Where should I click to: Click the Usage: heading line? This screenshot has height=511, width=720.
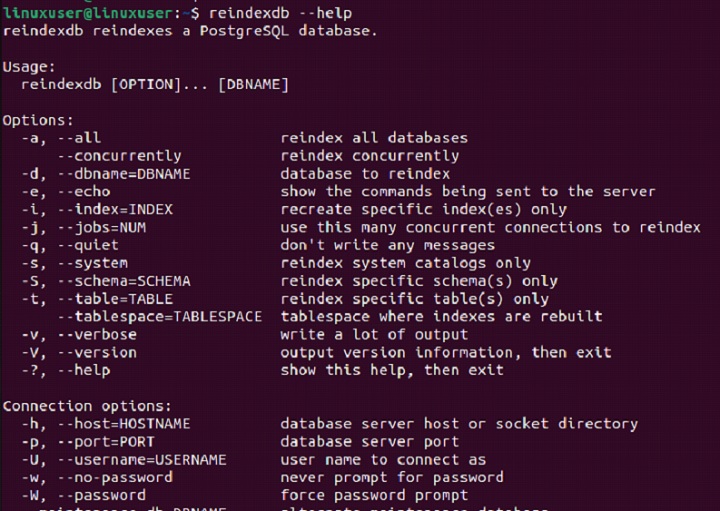coord(28,66)
